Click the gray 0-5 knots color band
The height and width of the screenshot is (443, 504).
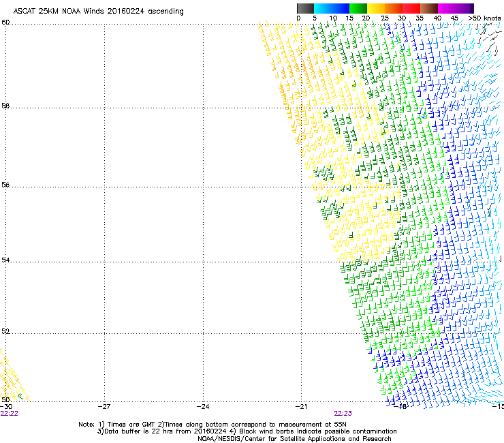(x=305, y=8)
